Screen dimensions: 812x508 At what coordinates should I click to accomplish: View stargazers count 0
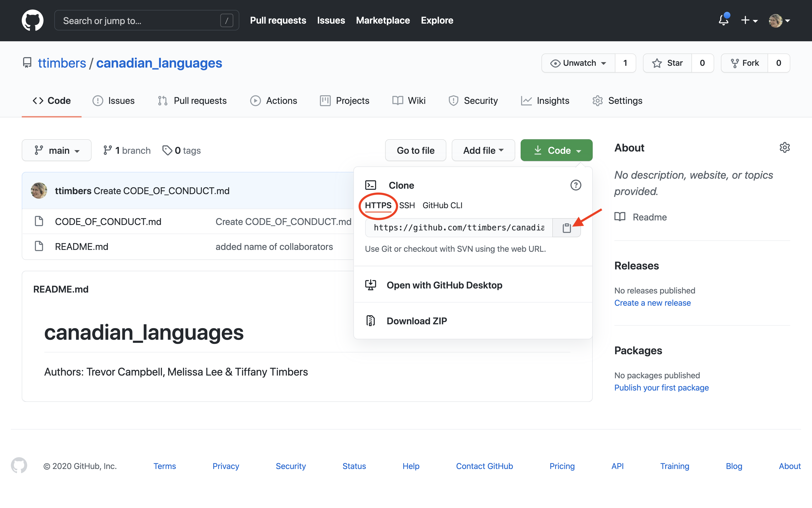pos(702,63)
